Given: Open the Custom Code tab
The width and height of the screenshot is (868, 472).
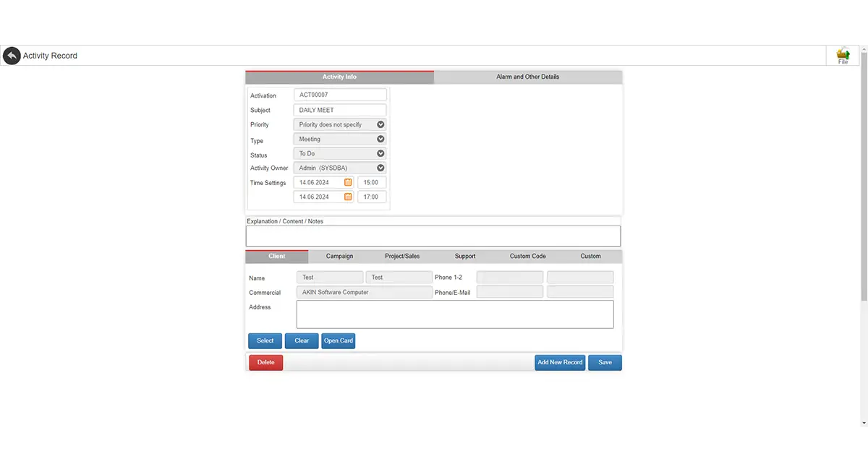Looking at the screenshot, I should [528, 257].
